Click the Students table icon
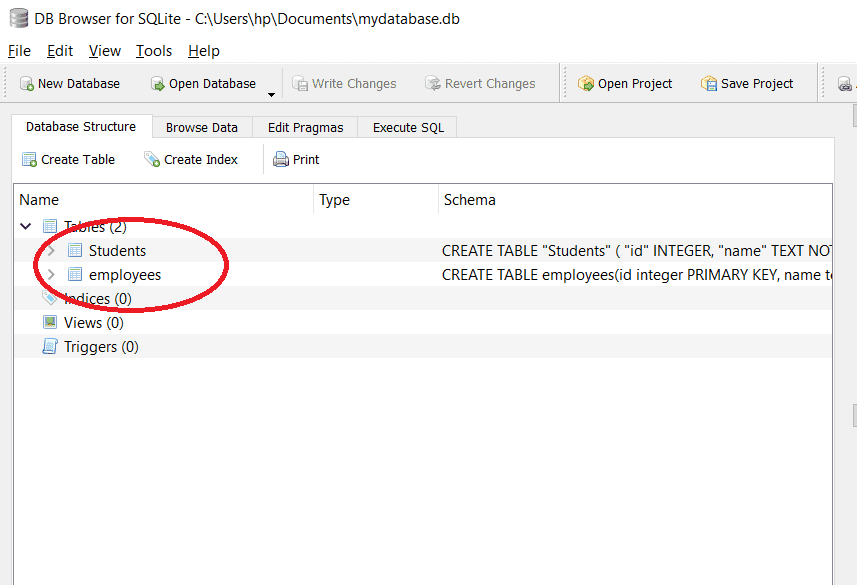The image size is (857, 585). click(75, 250)
